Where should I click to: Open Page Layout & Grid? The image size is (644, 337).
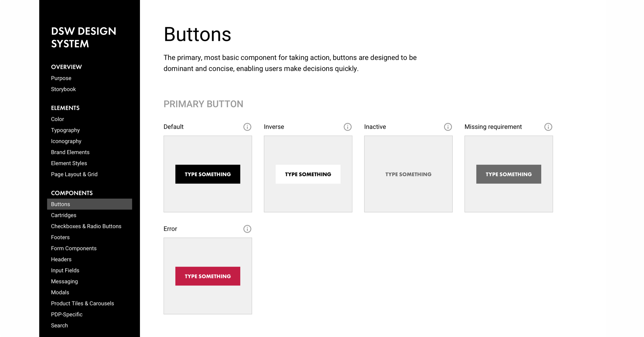click(74, 174)
